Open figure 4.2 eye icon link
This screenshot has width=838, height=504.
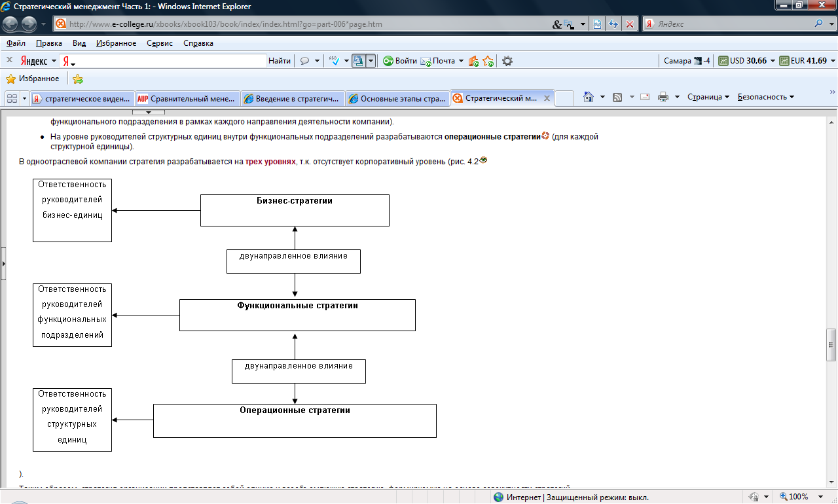coord(483,160)
